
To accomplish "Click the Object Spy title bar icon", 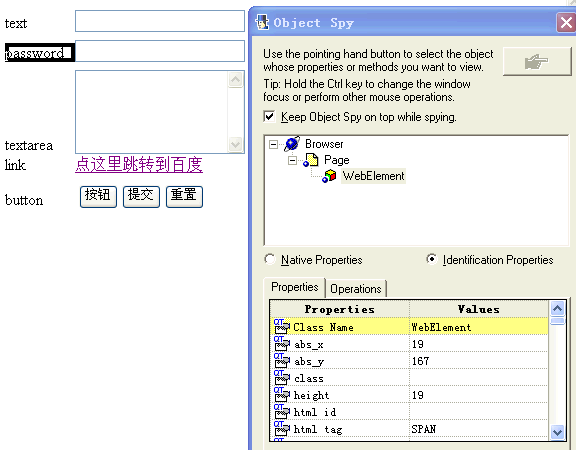I will point(262,22).
